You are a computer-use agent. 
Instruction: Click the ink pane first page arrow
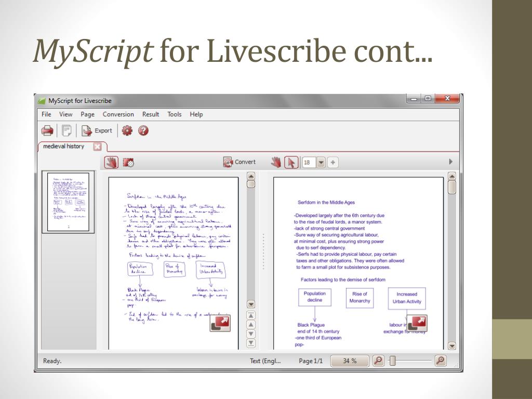251,315
